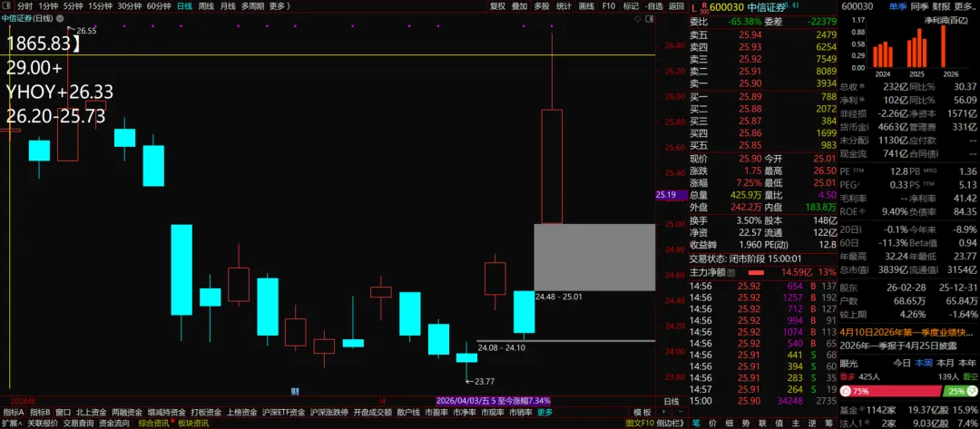Toggle the side panel icon next to the diamond
This screenshot has width=980, height=429.
(650, 19)
